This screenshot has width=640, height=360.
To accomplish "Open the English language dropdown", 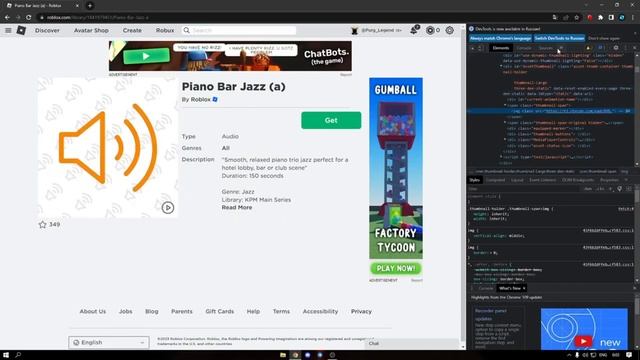I will (x=109, y=342).
